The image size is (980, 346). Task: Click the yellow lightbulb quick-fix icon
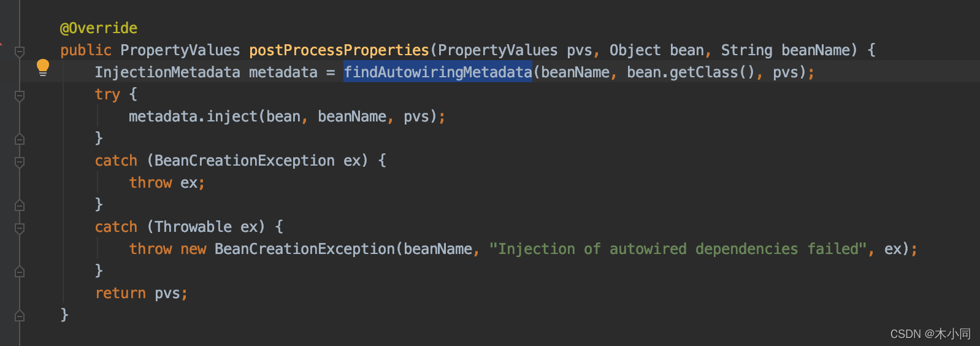point(43,67)
